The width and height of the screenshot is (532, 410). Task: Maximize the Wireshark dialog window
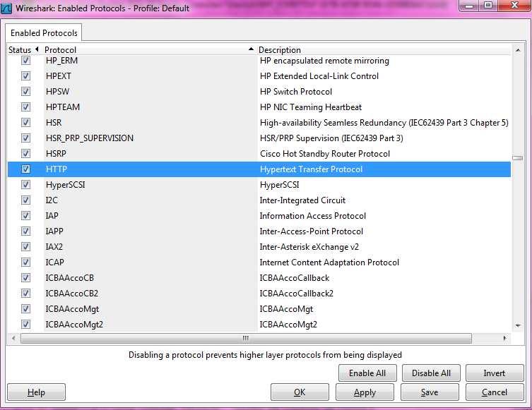tap(488, 6)
